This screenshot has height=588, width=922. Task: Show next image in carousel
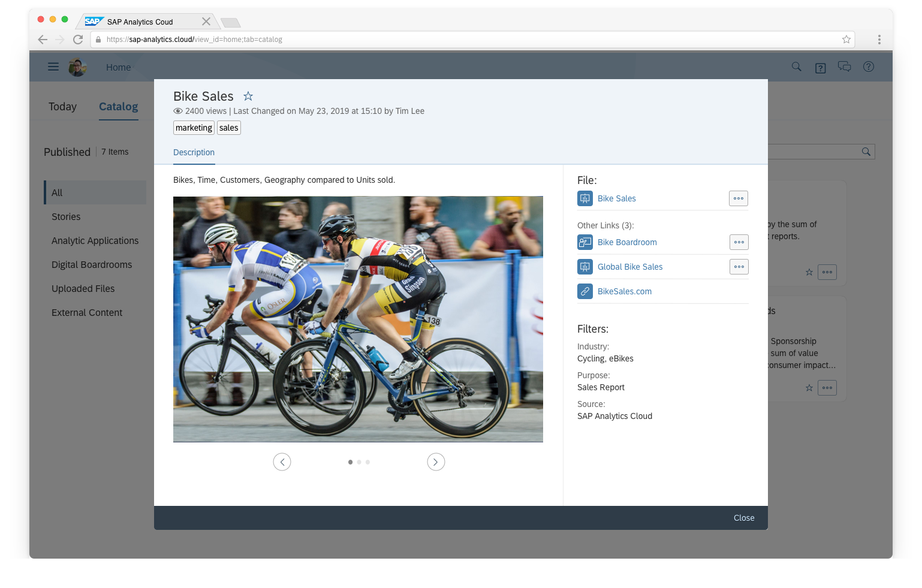tap(436, 462)
